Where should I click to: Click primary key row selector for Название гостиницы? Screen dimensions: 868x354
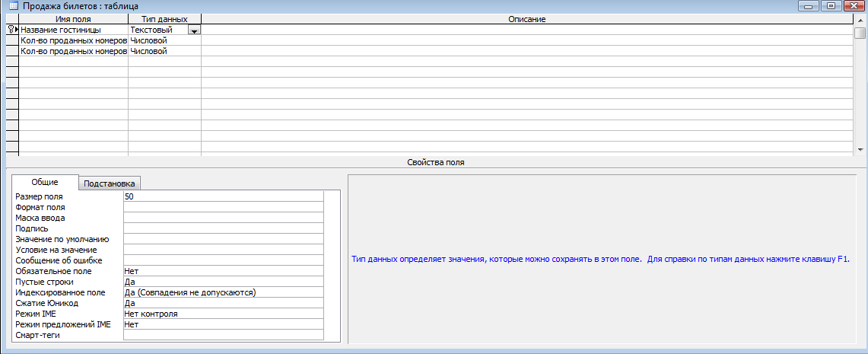coord(12,30)
